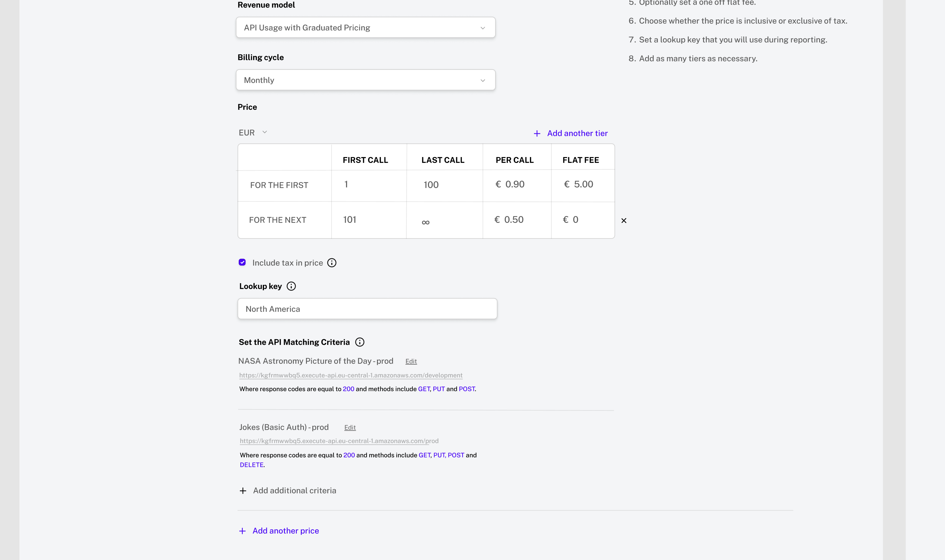945x560 pixels.
Task: Edit the NASA Astronomy Picture of the Day criteria
Action: click(x=411, y=361)
